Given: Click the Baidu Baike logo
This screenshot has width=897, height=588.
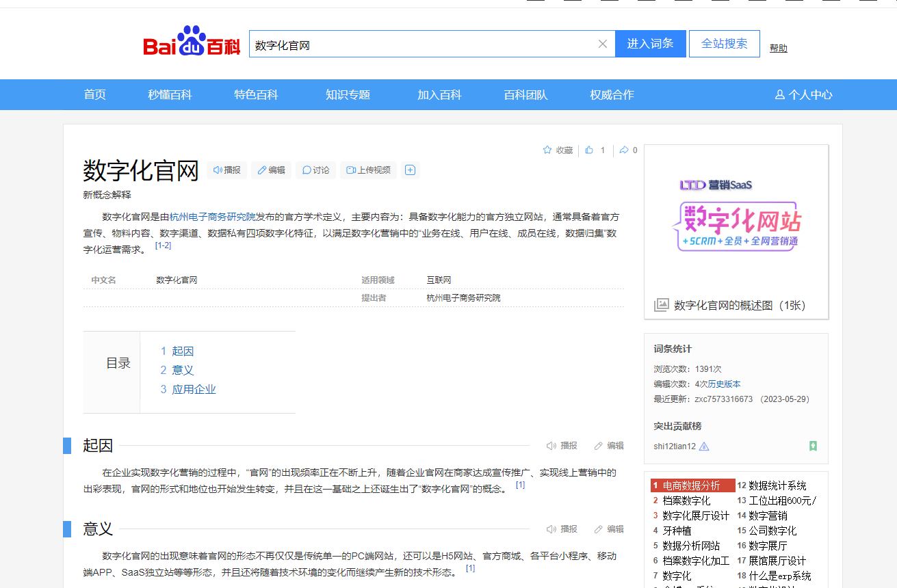Looking at the screenshot, I should (x=192, y=43).
